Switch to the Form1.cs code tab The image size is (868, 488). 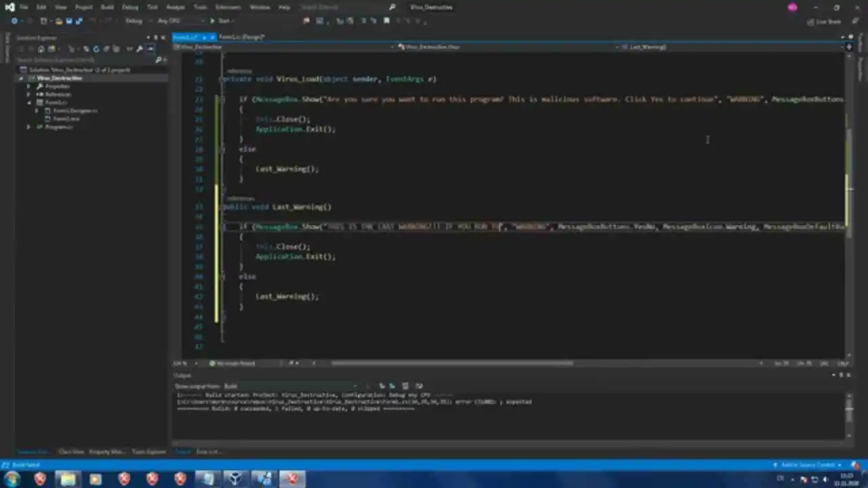click(187, 37)
